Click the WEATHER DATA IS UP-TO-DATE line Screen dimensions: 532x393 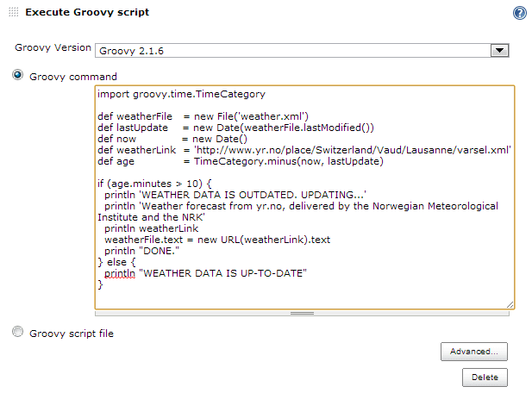(205, 273)
